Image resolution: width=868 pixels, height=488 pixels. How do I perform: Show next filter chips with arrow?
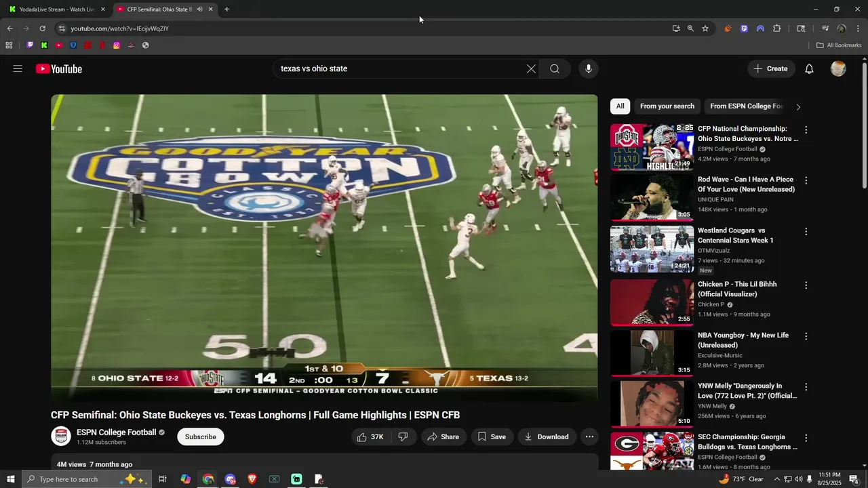(x=798, y=107)
